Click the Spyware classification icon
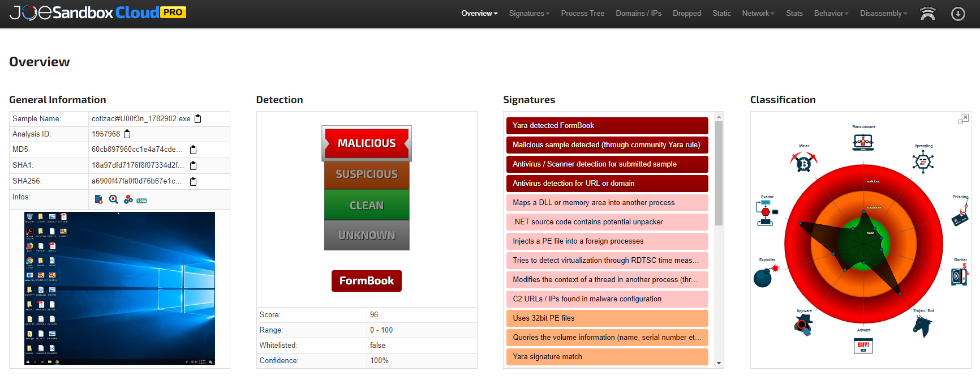 click(x=803, y=325)
